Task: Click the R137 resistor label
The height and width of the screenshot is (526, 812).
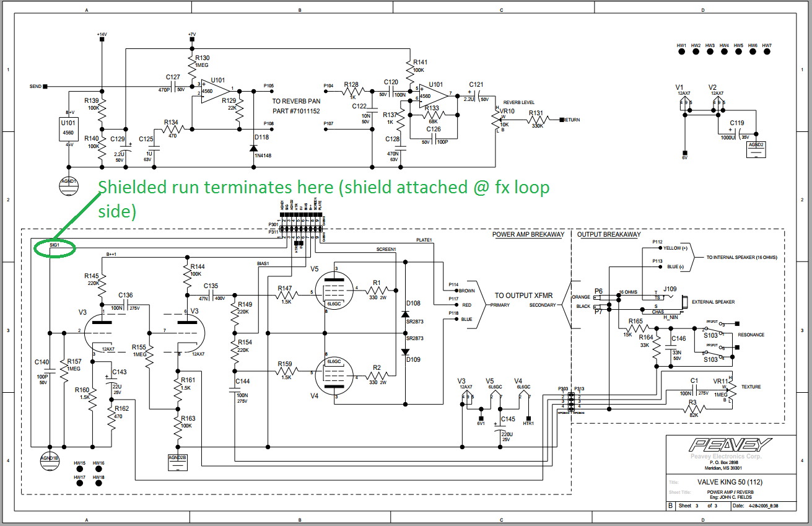Action: click(390, 115)
